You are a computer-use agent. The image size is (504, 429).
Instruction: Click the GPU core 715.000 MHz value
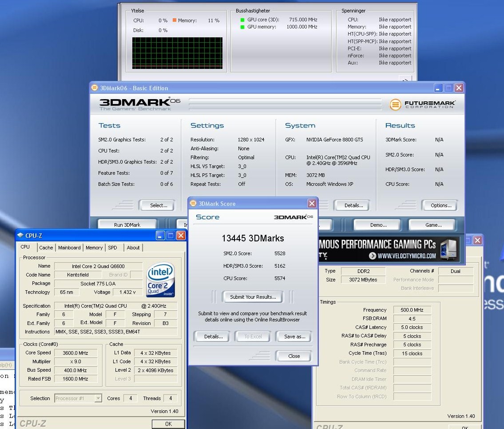click(x=303, y=20)
